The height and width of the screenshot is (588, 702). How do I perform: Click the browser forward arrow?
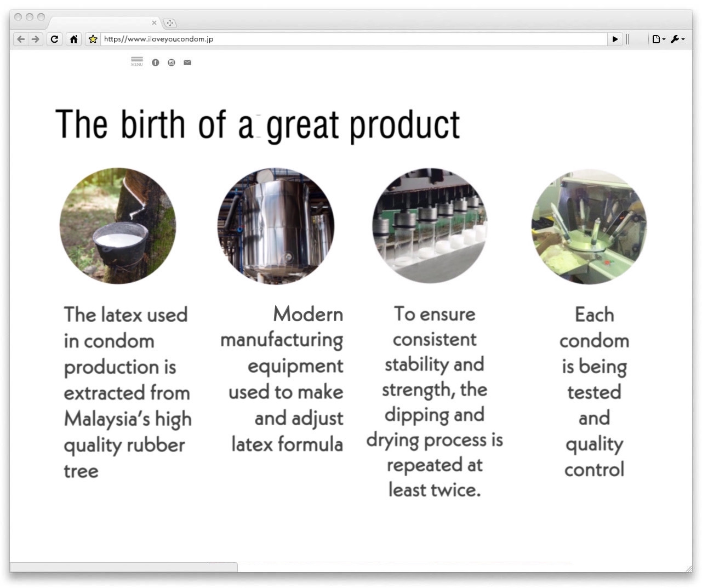36,39
